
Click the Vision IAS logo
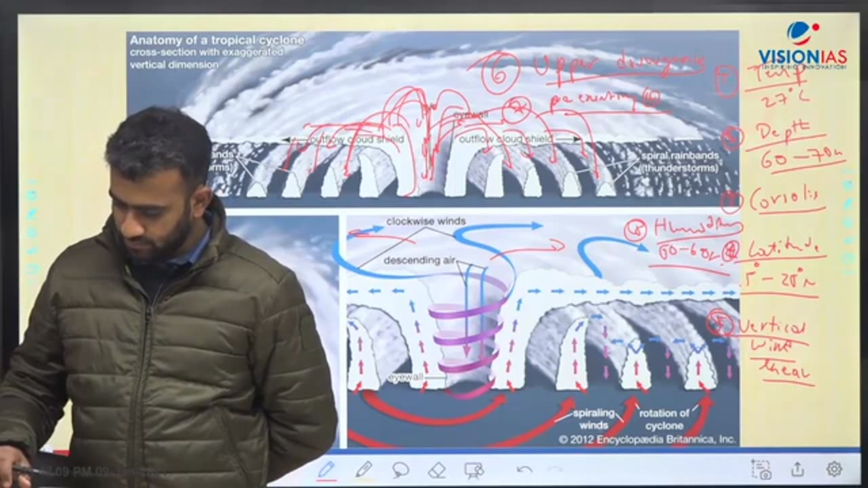click(x=802, y=45)
